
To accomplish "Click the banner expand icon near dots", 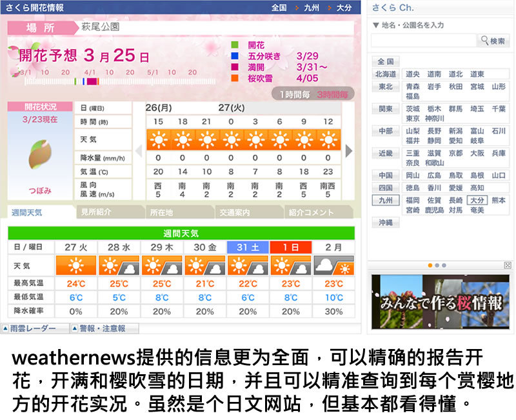I will tap(508, 265).
